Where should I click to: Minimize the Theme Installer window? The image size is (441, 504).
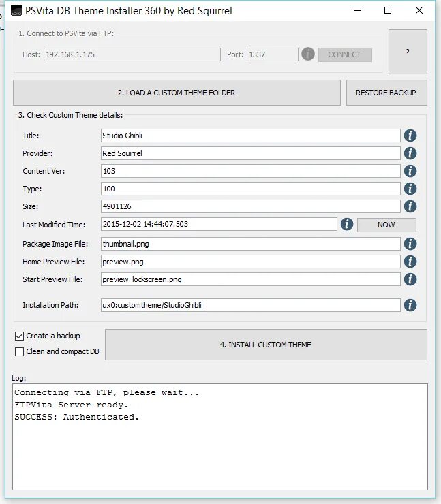[357, 11]
